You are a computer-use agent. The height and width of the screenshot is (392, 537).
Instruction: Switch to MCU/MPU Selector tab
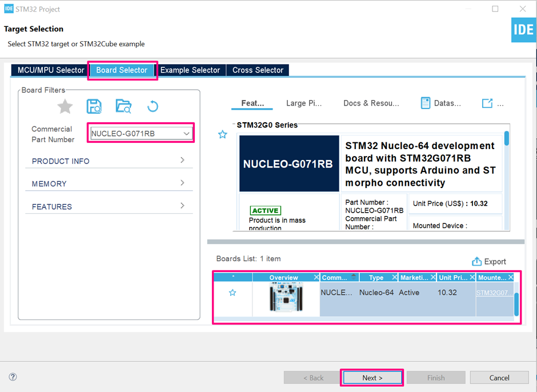[x=51, y=70]
